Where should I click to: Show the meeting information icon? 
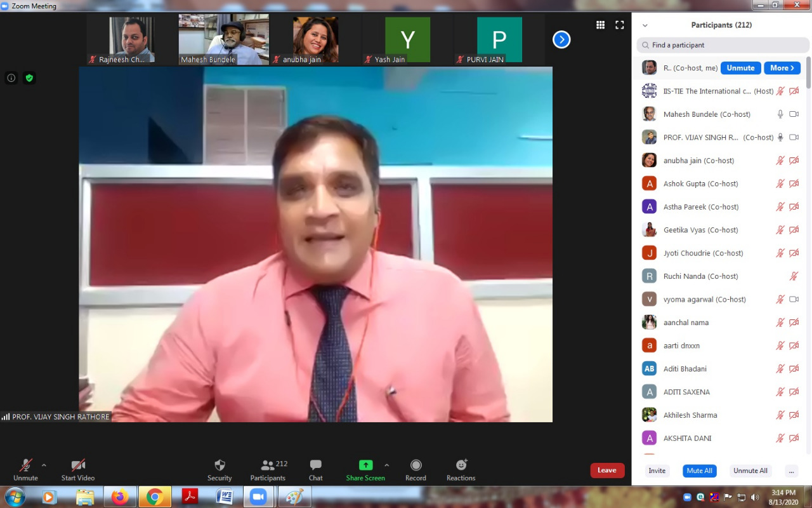11,78
